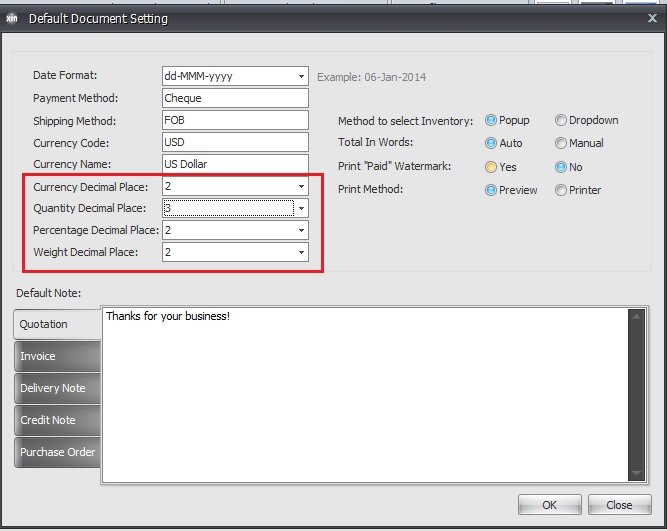Image resolution: width=667 pixels, height=531 pixels.
Task: Click the Payment Method text field
Action: tap(235, 98)
